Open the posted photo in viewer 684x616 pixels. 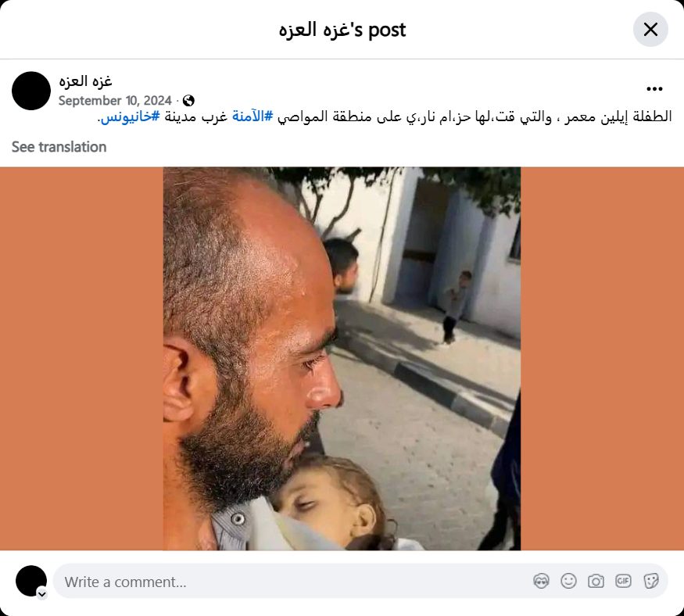tap(342, 358)
